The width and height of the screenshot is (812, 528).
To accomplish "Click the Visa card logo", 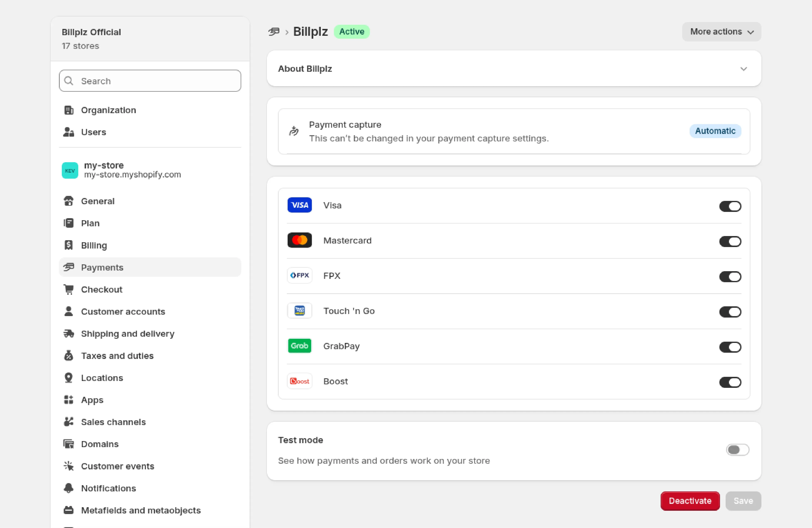I will point(300,205).
